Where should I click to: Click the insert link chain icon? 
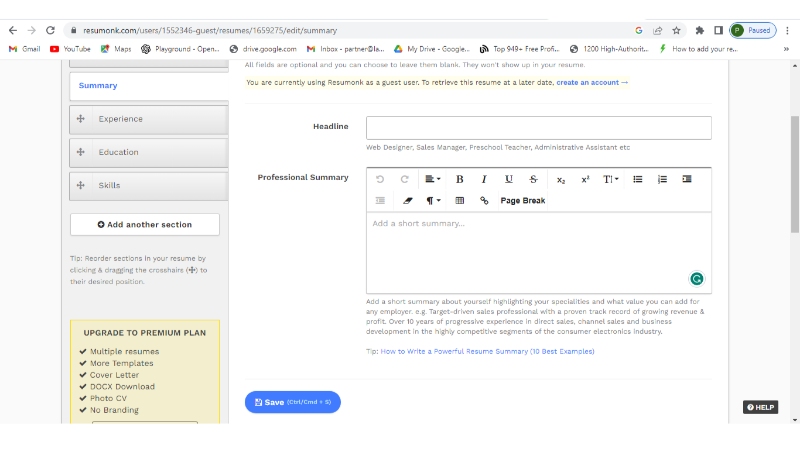click(x=484, y=201)
